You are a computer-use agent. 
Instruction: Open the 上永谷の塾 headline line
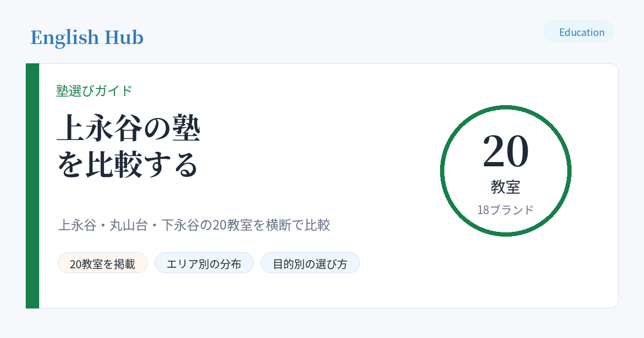click(x=129, y=129)
